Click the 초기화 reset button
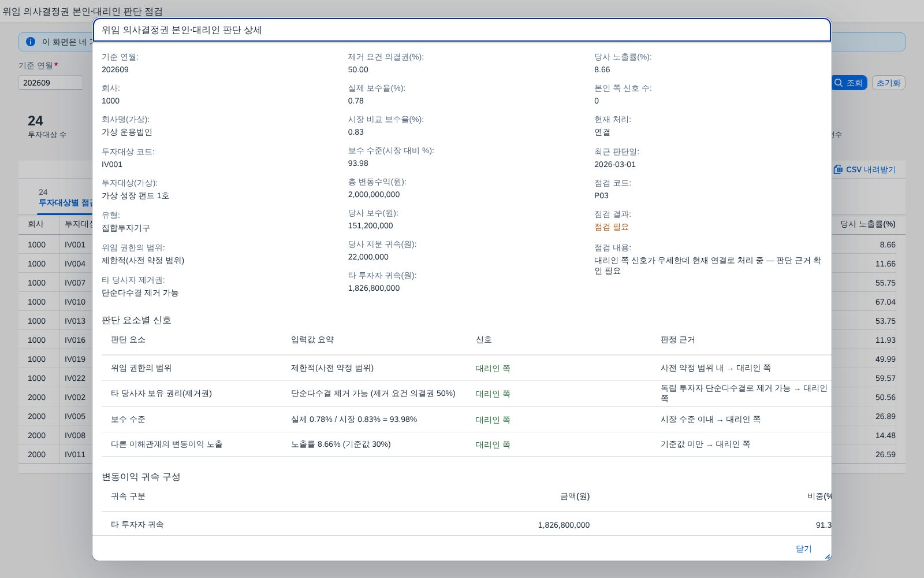 click(888, 83)
